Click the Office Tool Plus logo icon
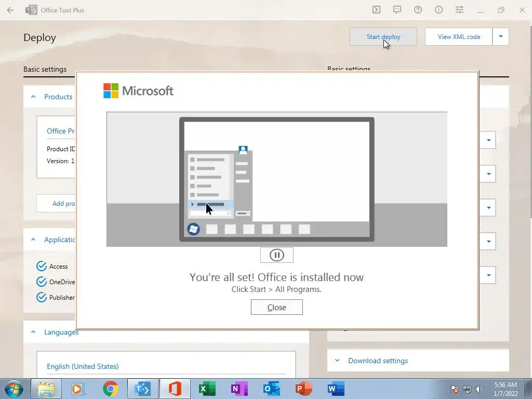This screenshot has height=399, width=532. point(31,10)
